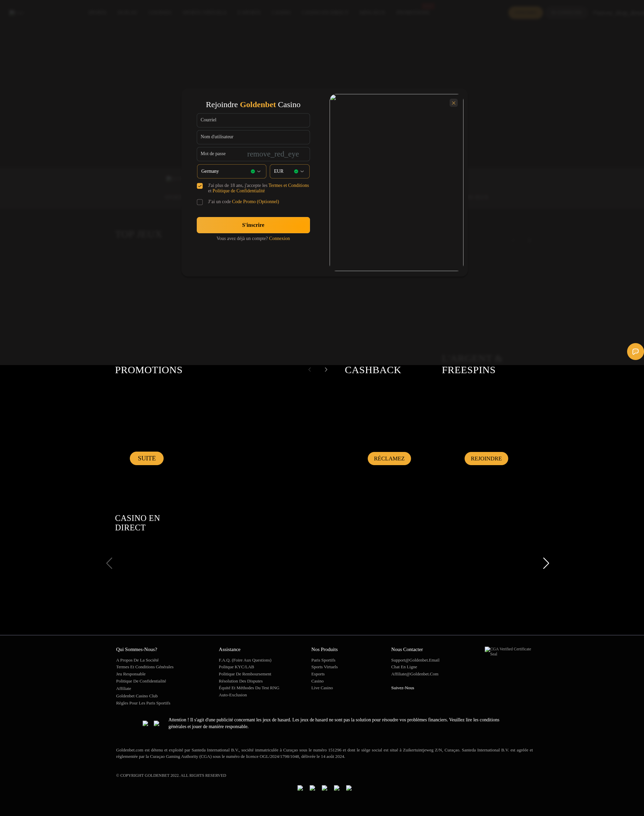Image resolution: width=644 pixels, height=816 pixels.
Task: Open Chat En Ligne contact link
Action: coord(404,667)
